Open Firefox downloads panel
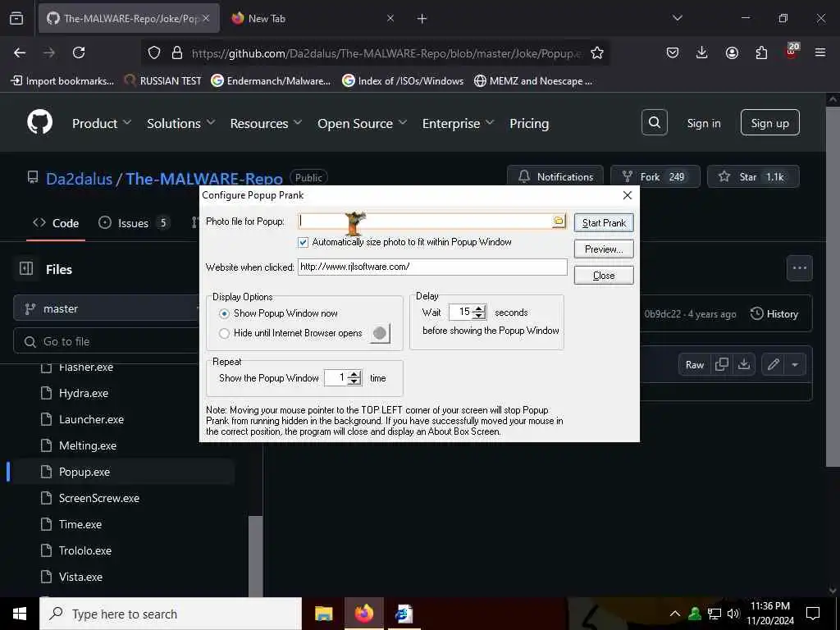Screen dimensions: 840x630 click(x=702, y=52)
